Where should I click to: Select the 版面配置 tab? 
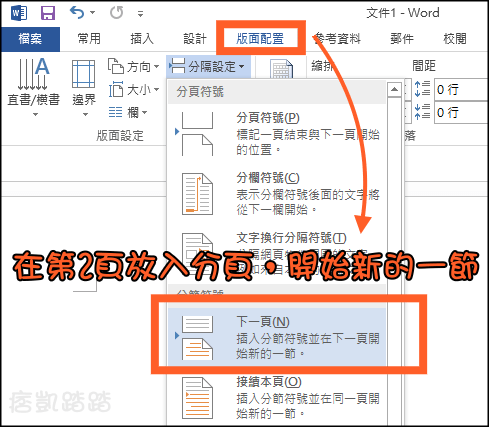(260, 39)
